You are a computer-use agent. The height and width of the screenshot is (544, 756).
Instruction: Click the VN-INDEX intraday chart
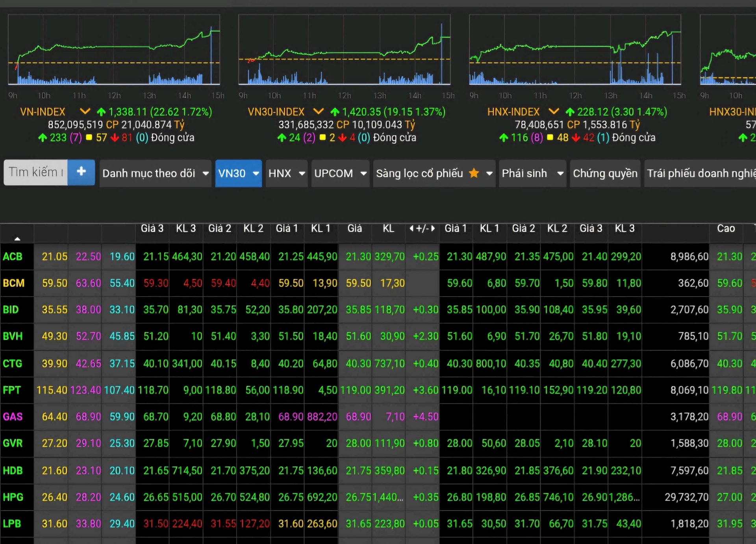(x=114, y=50)
